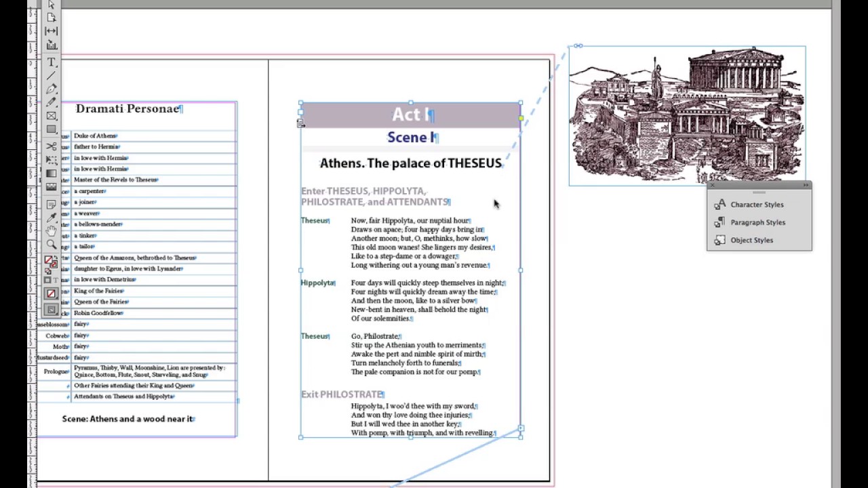This screenshot has height=488, width=868.
Task: Select the Free Transform tool
Action: click(52, 160)
